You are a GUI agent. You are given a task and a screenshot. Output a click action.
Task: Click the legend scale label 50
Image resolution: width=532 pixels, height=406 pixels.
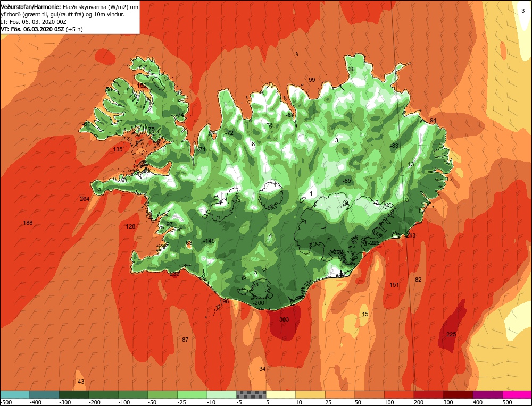(358, 402)
